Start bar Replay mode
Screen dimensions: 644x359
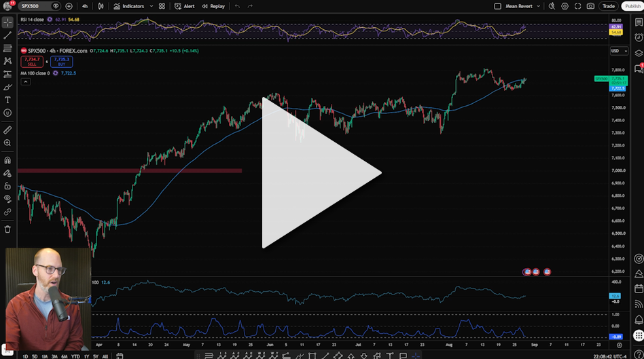pyautogui.click(x=213, y=6)
